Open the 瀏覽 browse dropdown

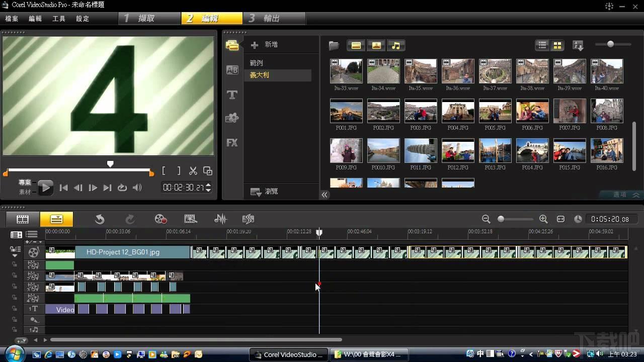coord(265,192)
